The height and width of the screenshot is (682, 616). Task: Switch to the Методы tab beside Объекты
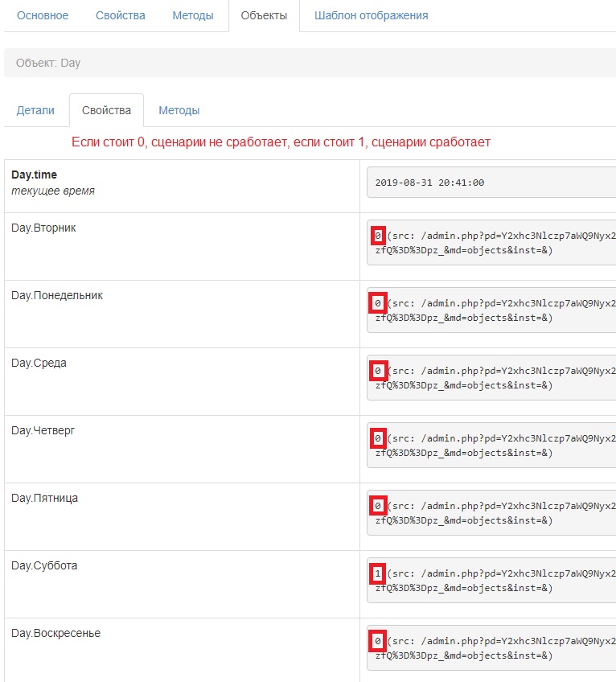pyautogui.click(x=193, y=15)
